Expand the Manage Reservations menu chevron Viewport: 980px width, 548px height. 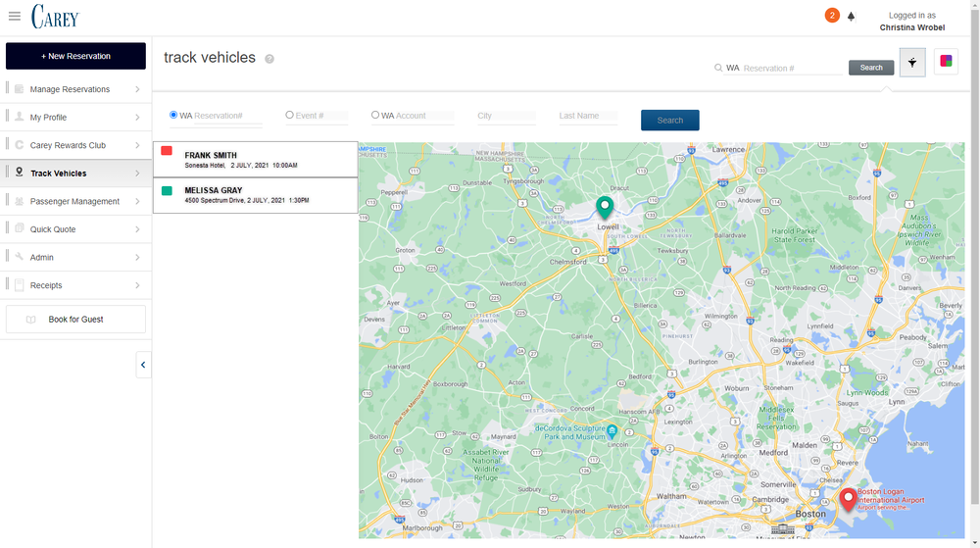(137, 90)
